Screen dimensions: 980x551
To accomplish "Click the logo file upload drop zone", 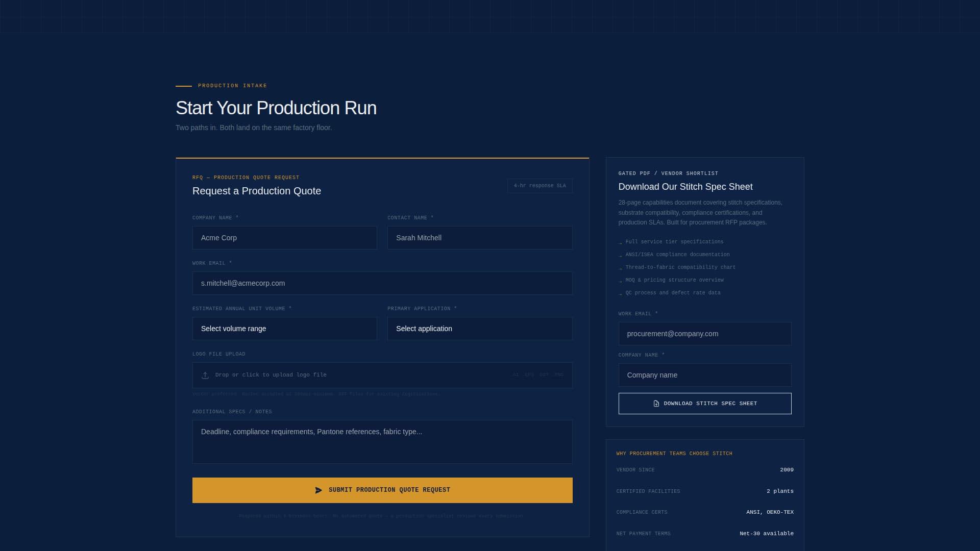I will pos(382,375).
